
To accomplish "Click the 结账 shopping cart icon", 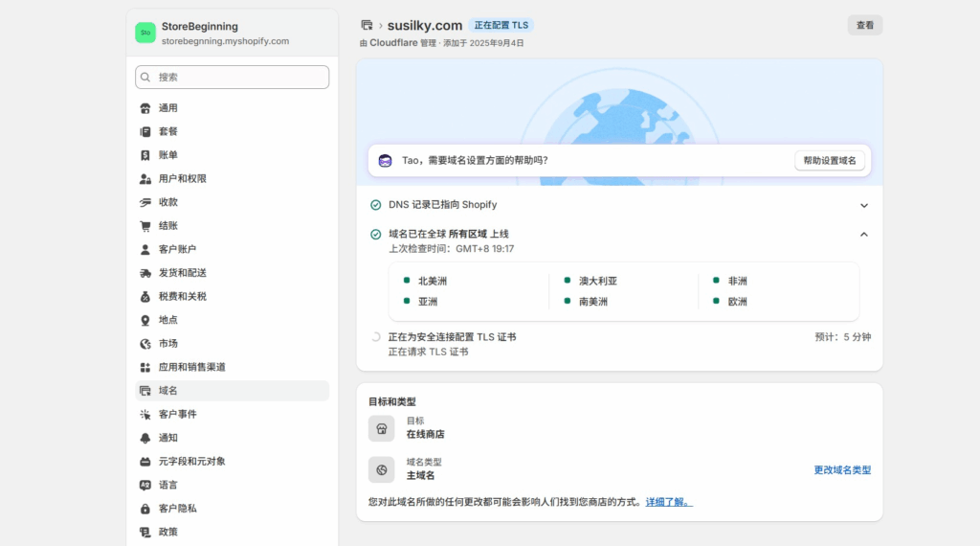I will tap(145, 226).
